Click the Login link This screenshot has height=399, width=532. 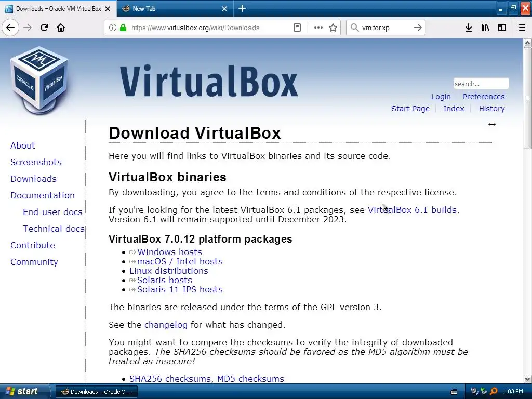[x=441, y=97]
